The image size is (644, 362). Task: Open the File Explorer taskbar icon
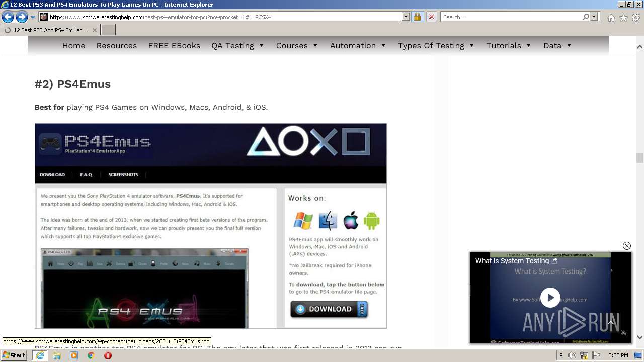point(57,355)
